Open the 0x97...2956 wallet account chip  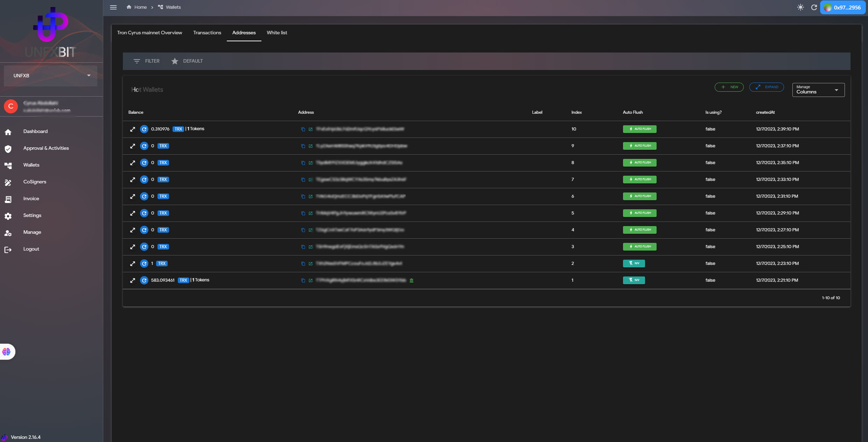pos(843,7)
